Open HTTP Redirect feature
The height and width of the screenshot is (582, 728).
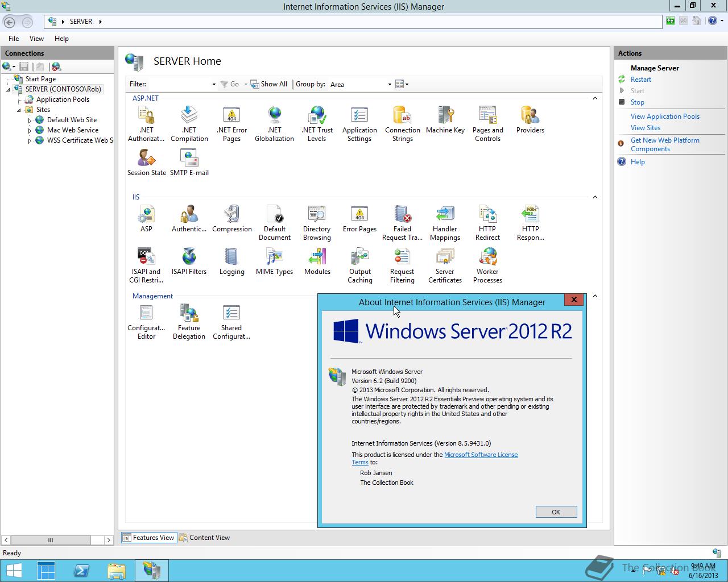(x=488, y=223)
